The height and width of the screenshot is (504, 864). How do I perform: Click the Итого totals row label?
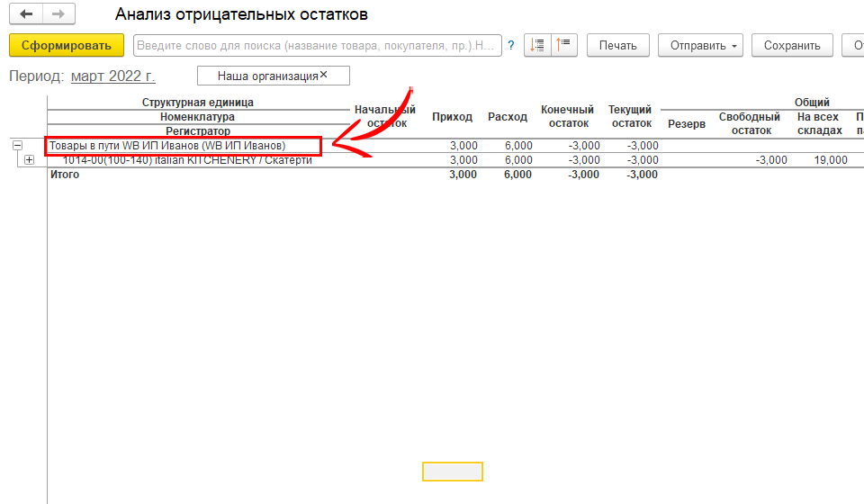[64, 175]
